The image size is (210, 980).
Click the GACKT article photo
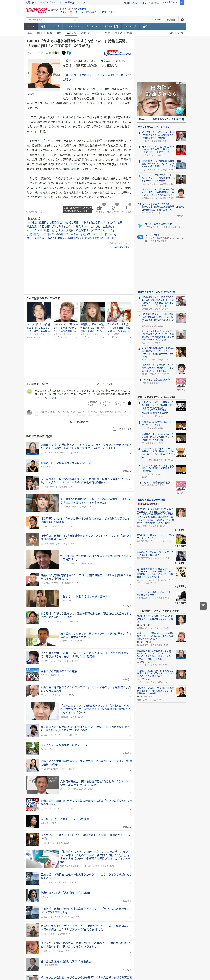[44, 74]
